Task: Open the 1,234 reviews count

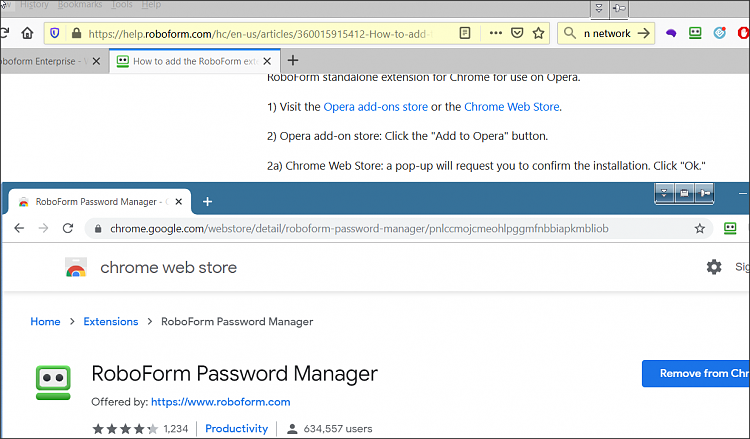Action: 176,428
